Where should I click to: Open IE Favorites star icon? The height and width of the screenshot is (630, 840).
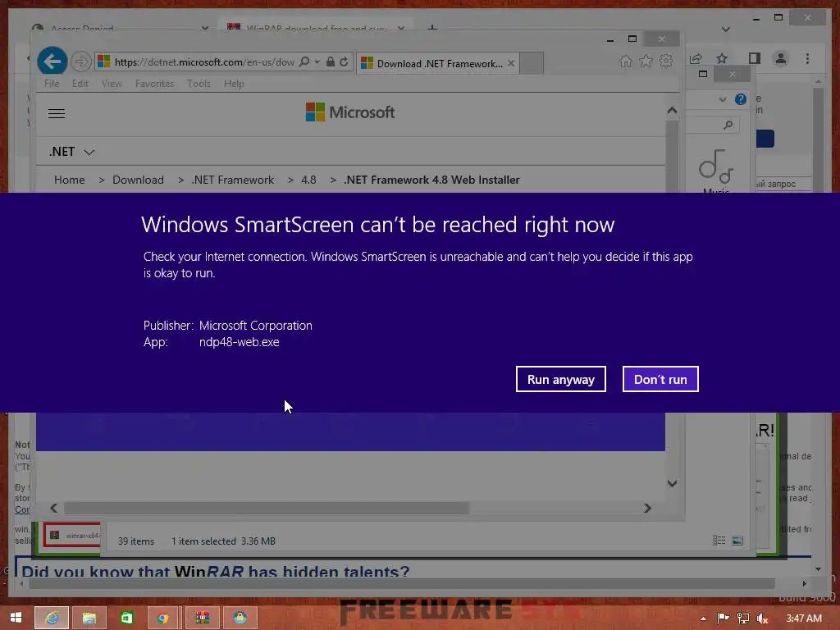point(646,61)
